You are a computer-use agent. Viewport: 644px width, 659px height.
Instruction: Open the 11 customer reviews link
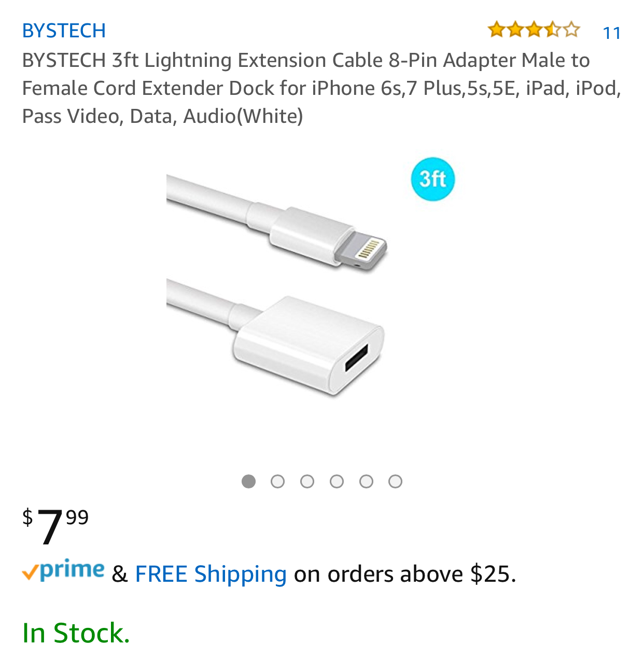(612, 33)
